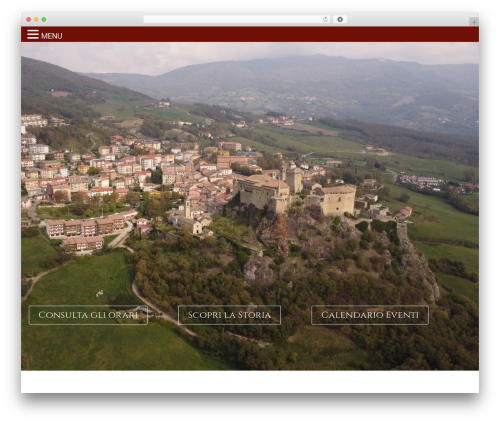500x423 pixels.
Task: Click the MENU label
Action: (x=52, y=36)
